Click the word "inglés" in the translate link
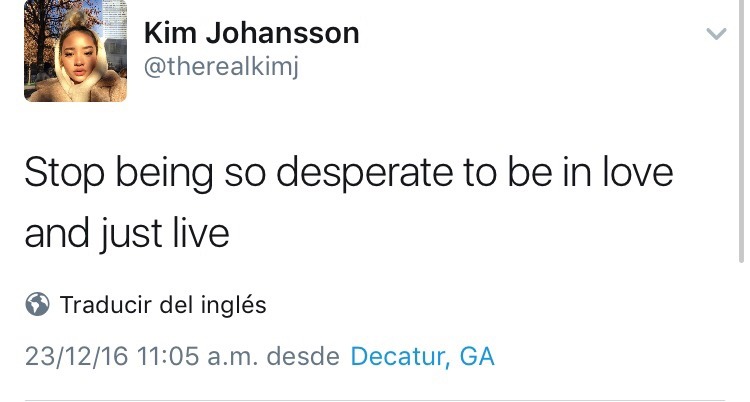Viewport: 750px width, 402px height. coord(236,305)
